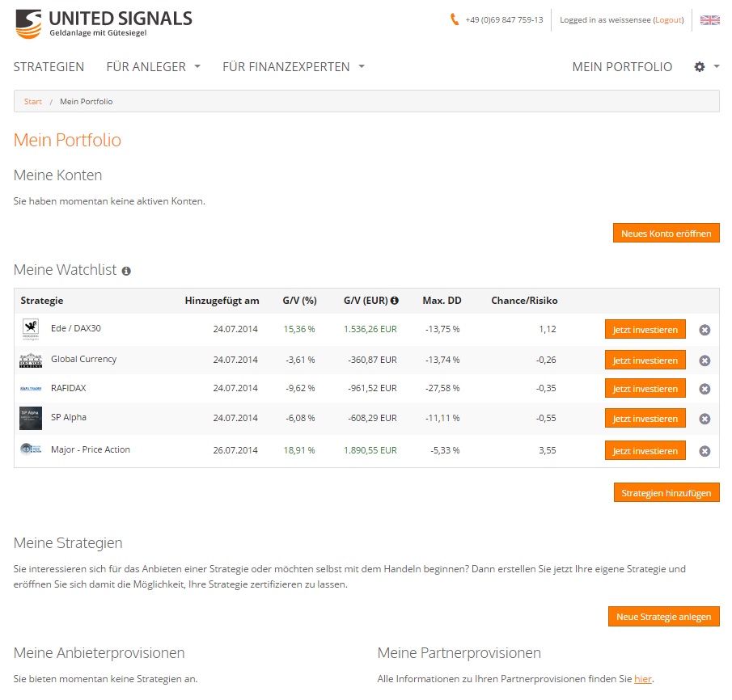This screenshot has width=732, height=700.
Task: Click the Start breadcrumb link
Action: click(33, 102)
